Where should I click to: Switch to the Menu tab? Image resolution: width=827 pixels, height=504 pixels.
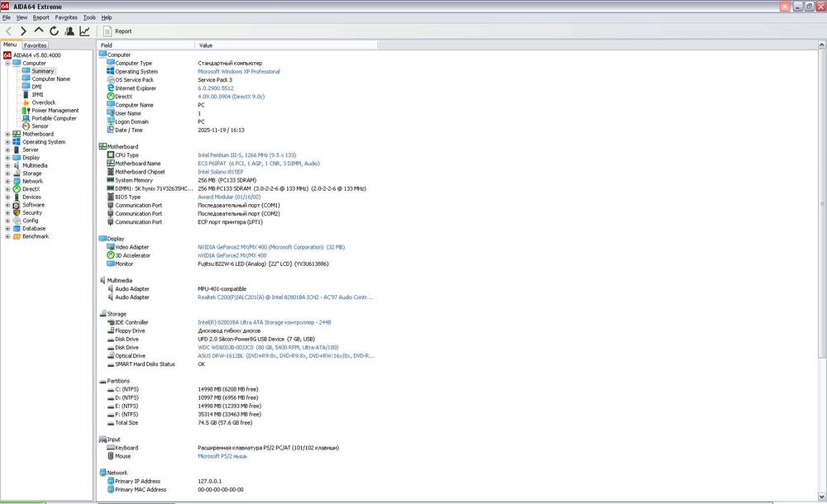pyautogui.click(x=10, y=45)
